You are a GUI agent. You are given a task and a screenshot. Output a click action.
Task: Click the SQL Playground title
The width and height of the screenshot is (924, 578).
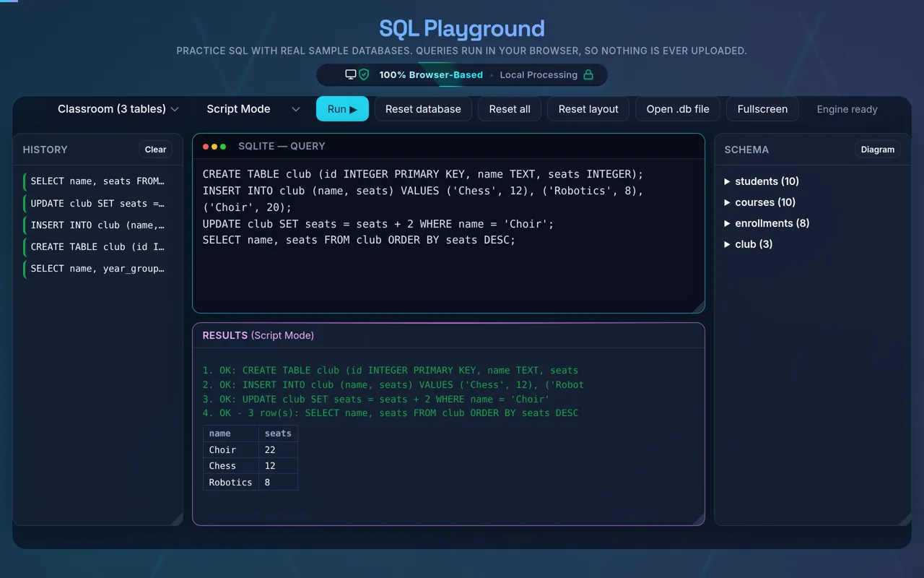click(462, 28)
